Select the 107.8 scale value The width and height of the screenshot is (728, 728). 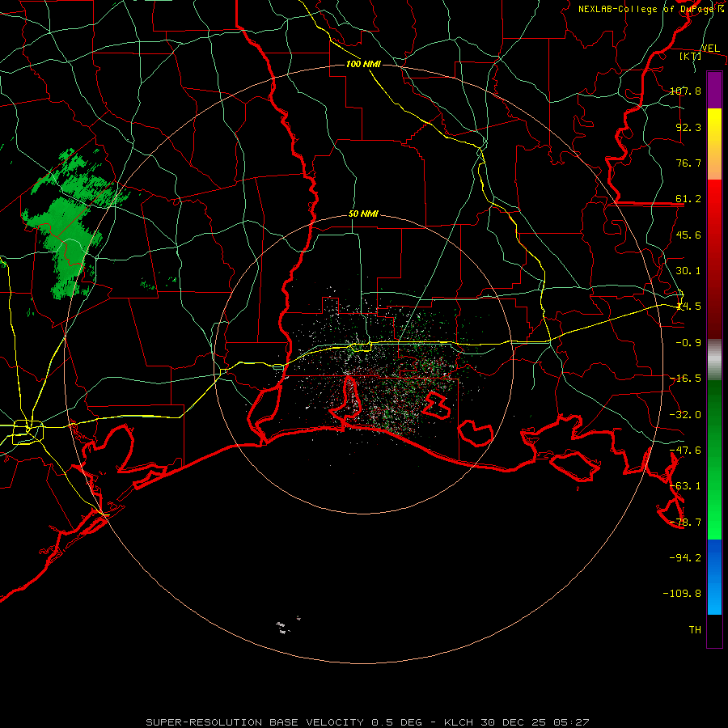click(x=685, y=91)
